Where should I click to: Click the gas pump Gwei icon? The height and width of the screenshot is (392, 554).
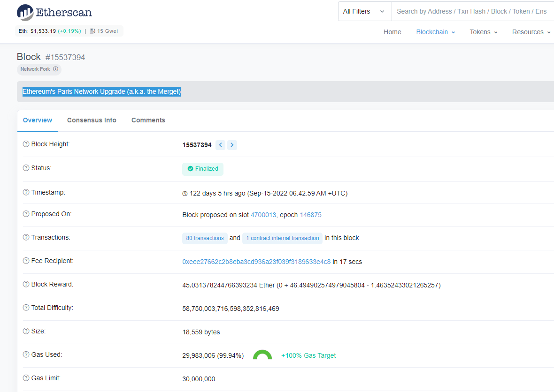[x=92, y=31]
